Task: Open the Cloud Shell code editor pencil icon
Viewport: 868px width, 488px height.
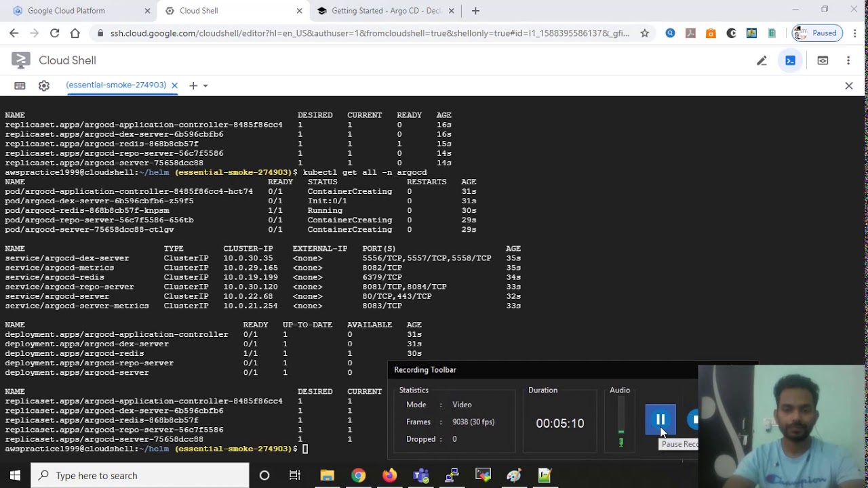Action: 762,60
